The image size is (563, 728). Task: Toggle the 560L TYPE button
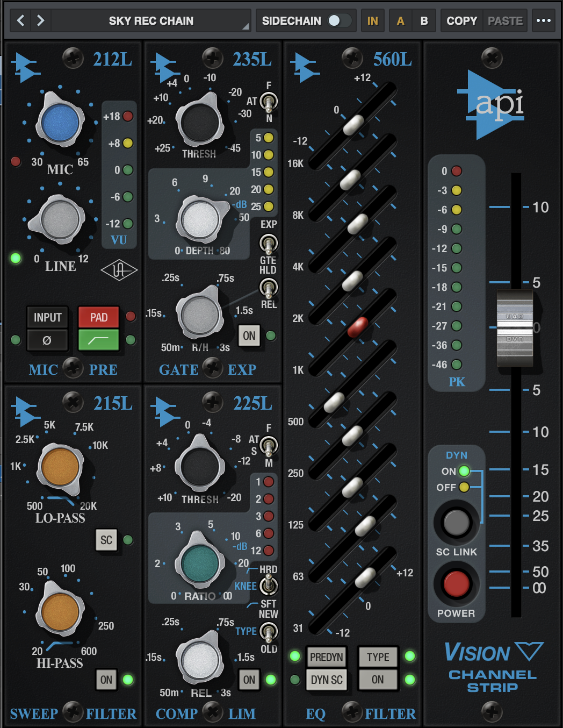click(x=378, y=657)
